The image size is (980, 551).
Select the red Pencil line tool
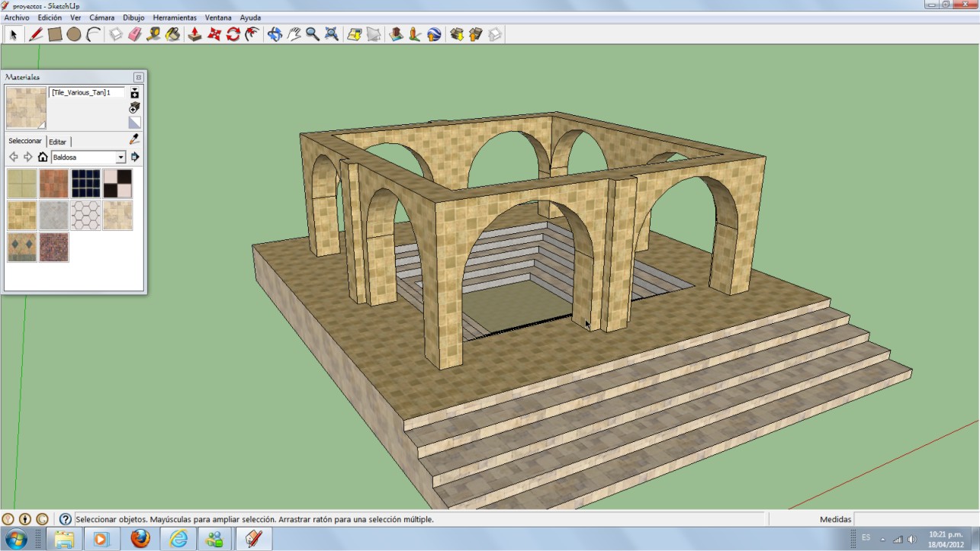point(35,34)
